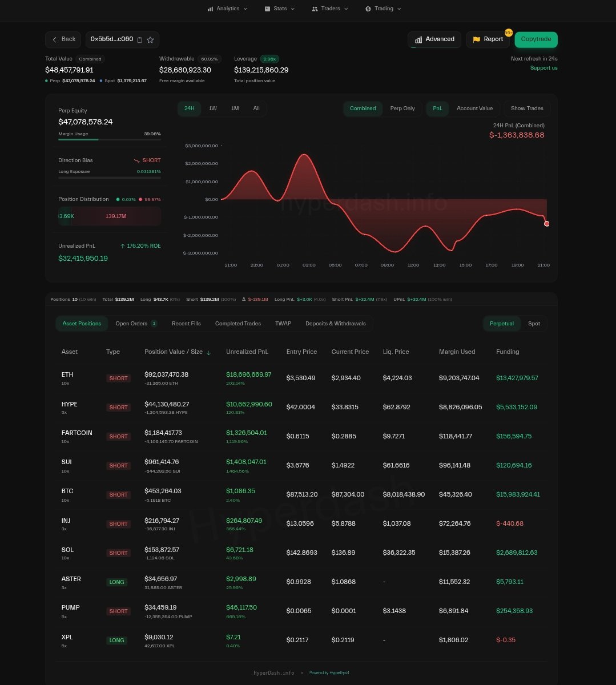Click the Margin Usage progress bar
The image size is (616, 685).
coord(109,139)
